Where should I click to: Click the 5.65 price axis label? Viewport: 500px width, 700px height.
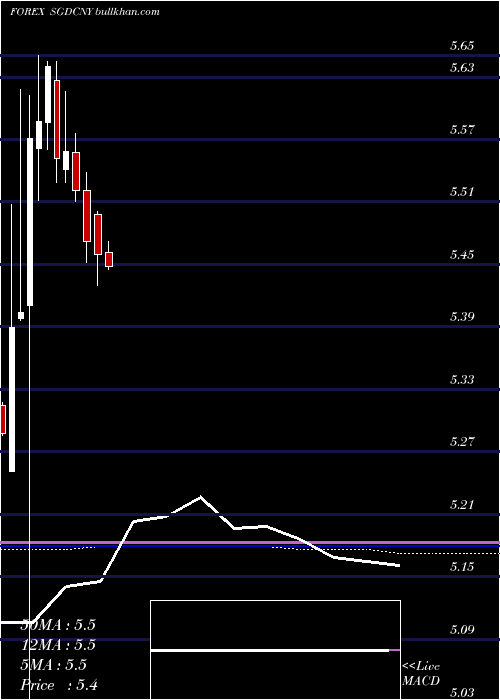(462, 46)
